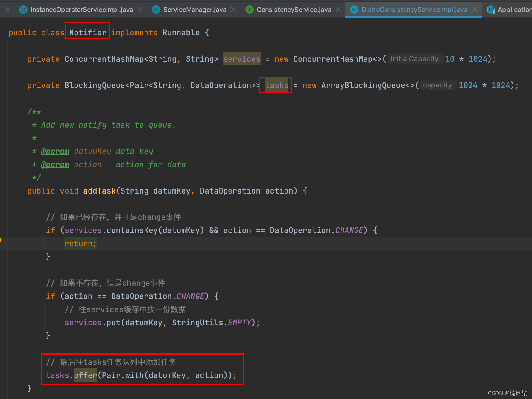Click the highlighted offer method call
This screenshot has height=399, width=532.
tap(85, 375)
